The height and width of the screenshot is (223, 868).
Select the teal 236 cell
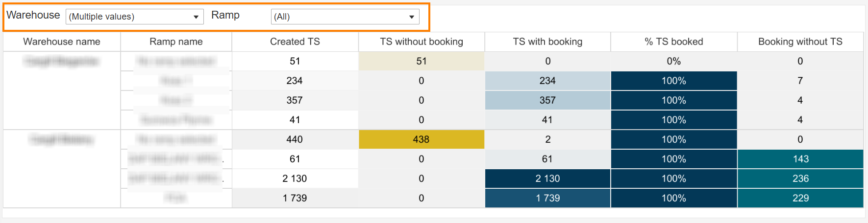pos(800,178)
